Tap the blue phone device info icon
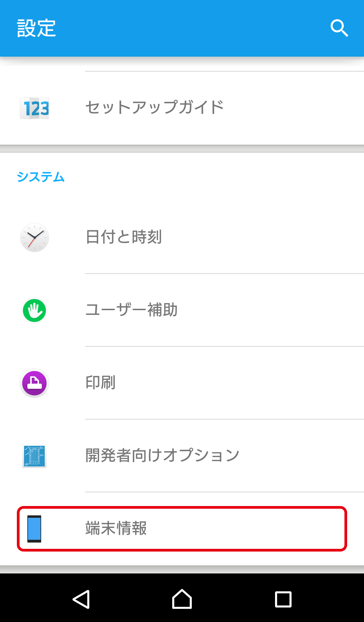364x622 pixels. pos(34,529)
